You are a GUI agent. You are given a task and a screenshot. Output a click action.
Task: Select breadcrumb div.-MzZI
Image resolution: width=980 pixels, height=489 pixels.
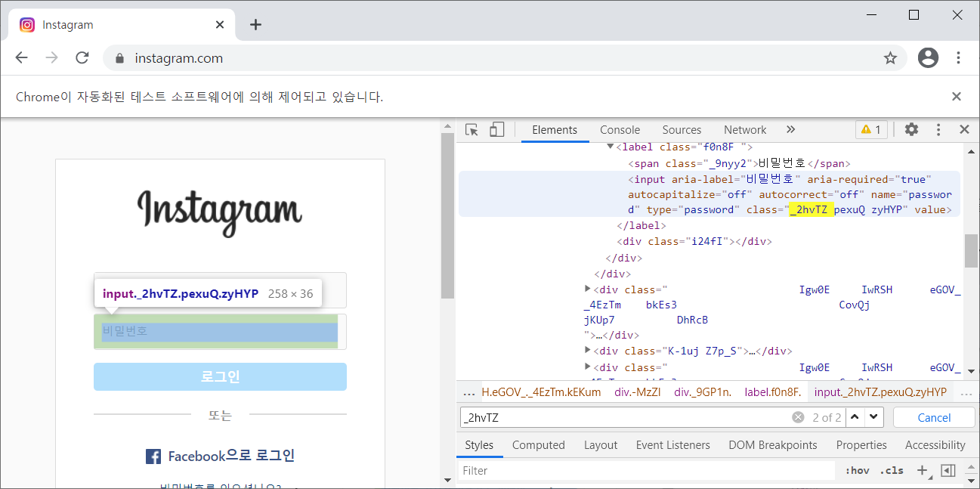click(638, 392)
